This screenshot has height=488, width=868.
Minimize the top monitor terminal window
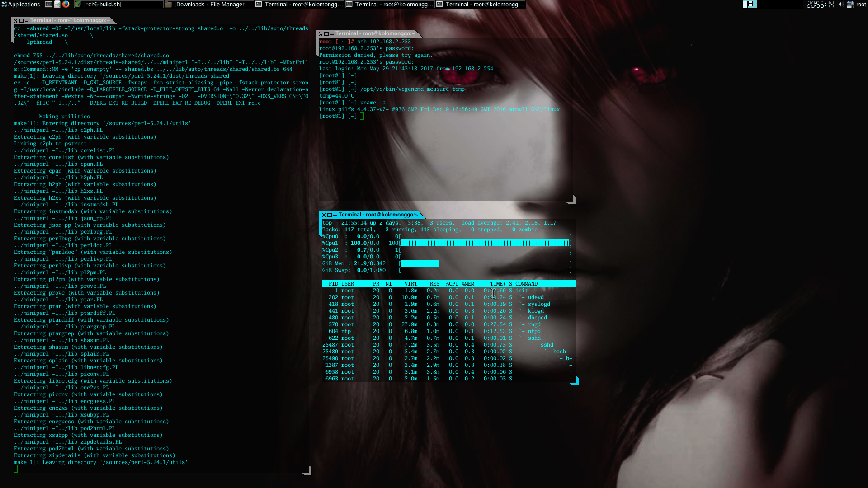coord(335,215)
